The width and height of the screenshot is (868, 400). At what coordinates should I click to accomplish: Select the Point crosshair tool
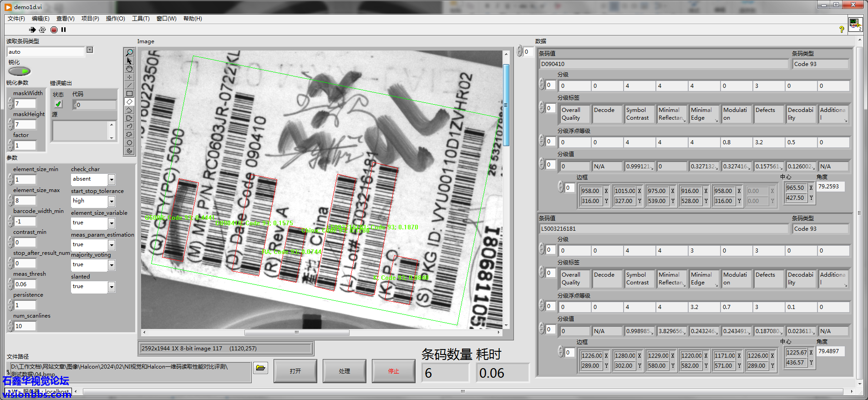[x=129, y=77]
